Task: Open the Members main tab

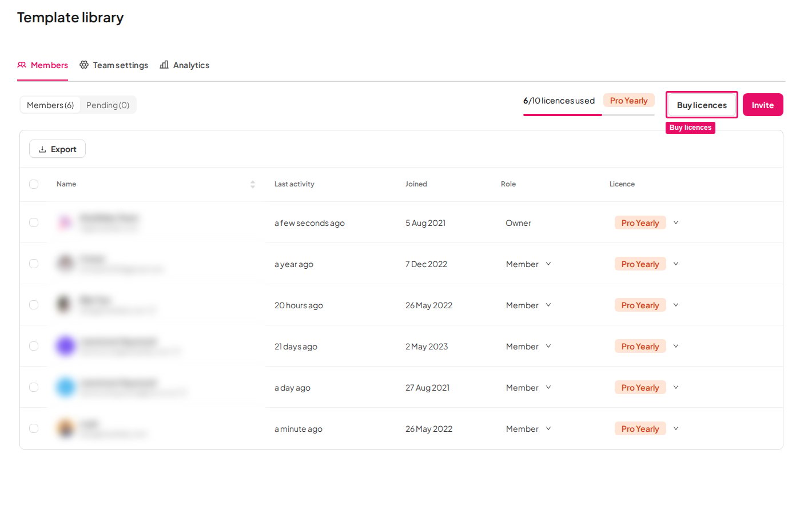Action: (43, 65)
